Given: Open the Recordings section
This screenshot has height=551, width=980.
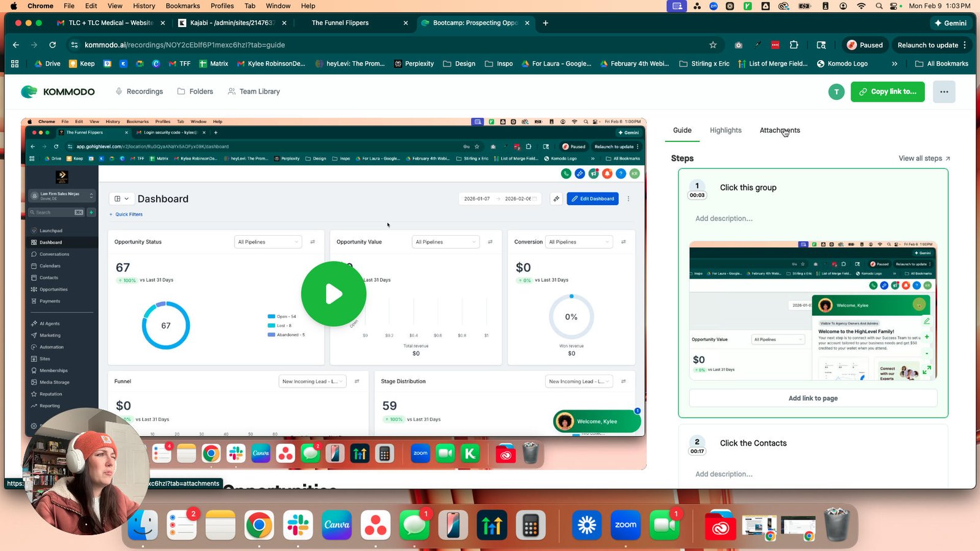Looking at the screenshot, I should tap(139, 91).
